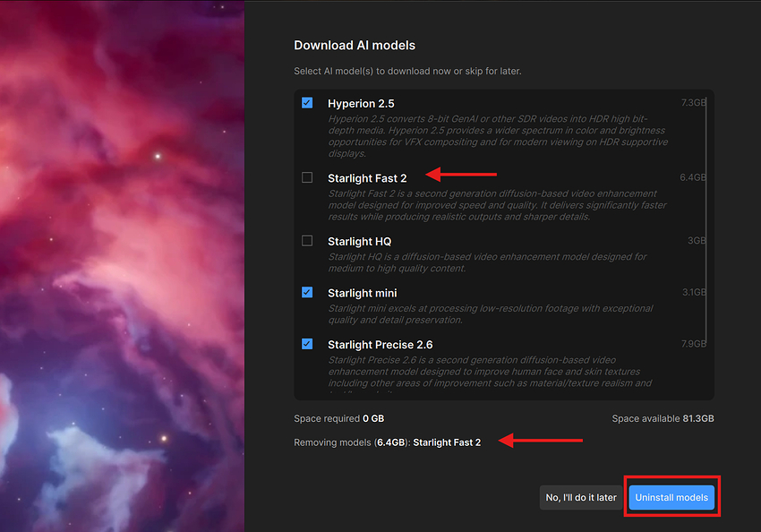
Task: Check the Starlight Fast 2 checkbox
Action: pos(307,177)
